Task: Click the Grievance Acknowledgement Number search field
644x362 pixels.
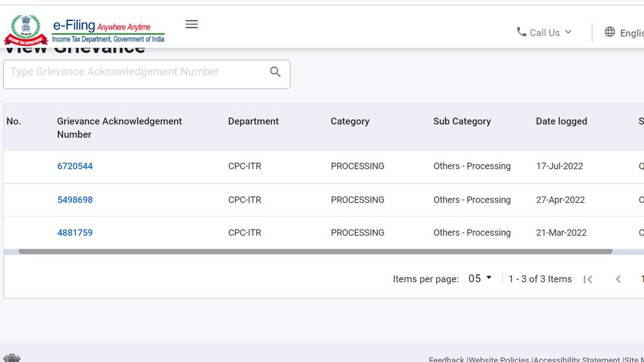Action: [x=147, y=74]
